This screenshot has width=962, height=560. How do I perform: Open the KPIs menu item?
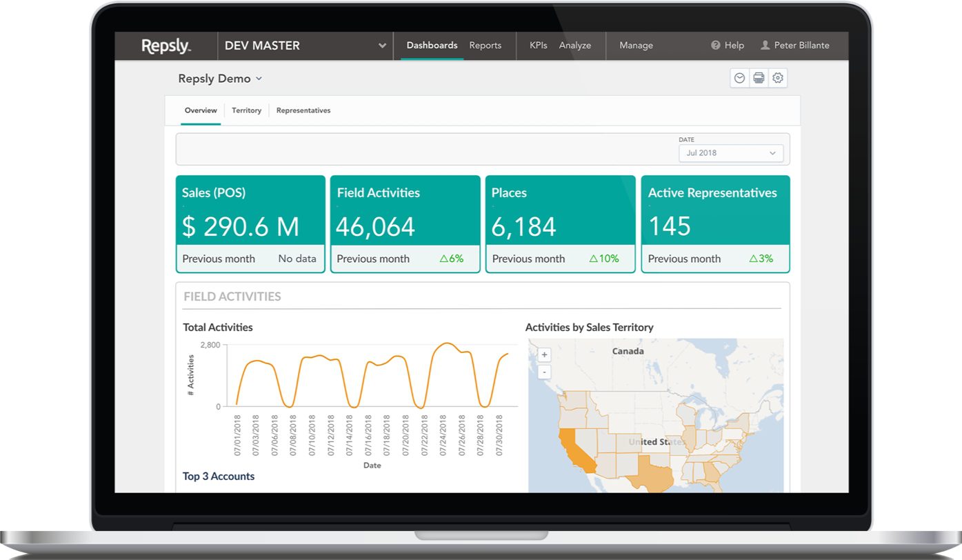tap(538, 46)
